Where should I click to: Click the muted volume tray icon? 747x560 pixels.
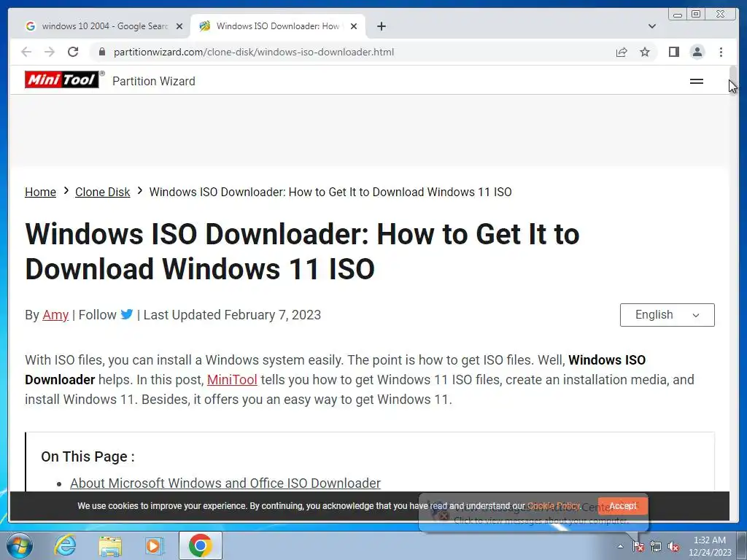[x=673, y=546]
